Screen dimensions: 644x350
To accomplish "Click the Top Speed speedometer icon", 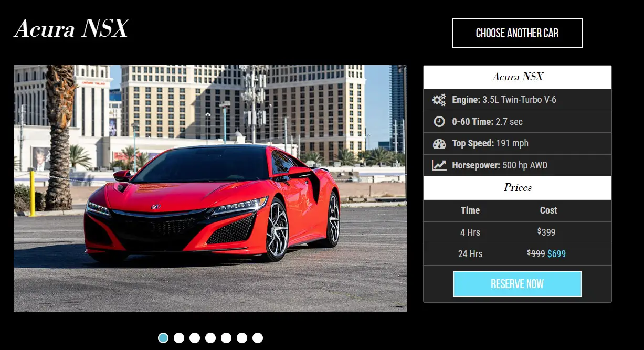I will point(439,143).
